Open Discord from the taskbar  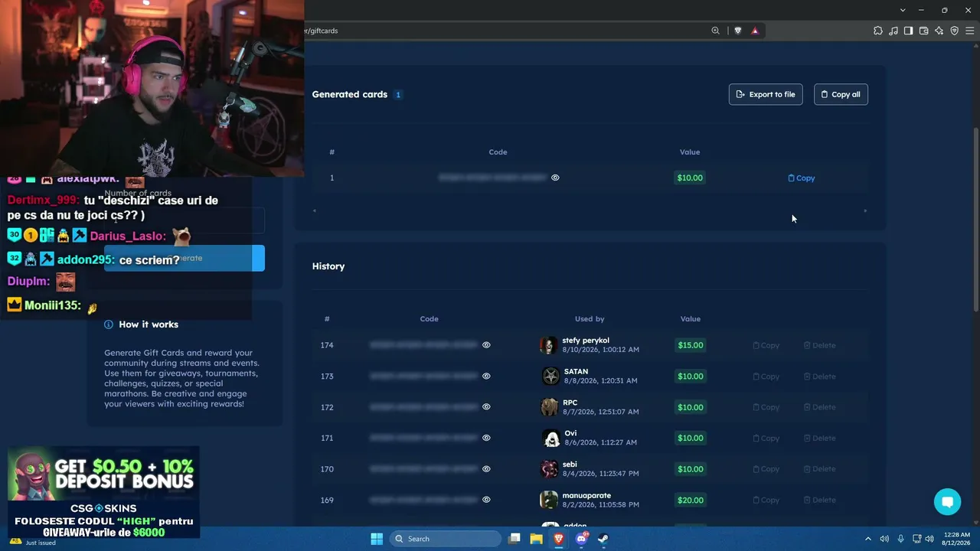pyautogui.click(x=581, y=539)
